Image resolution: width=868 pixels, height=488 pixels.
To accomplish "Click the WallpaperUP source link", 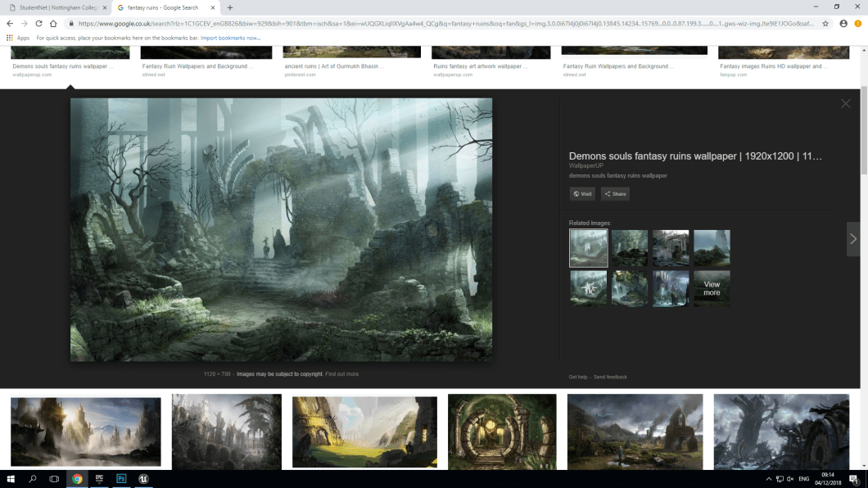I will point(586,165).
